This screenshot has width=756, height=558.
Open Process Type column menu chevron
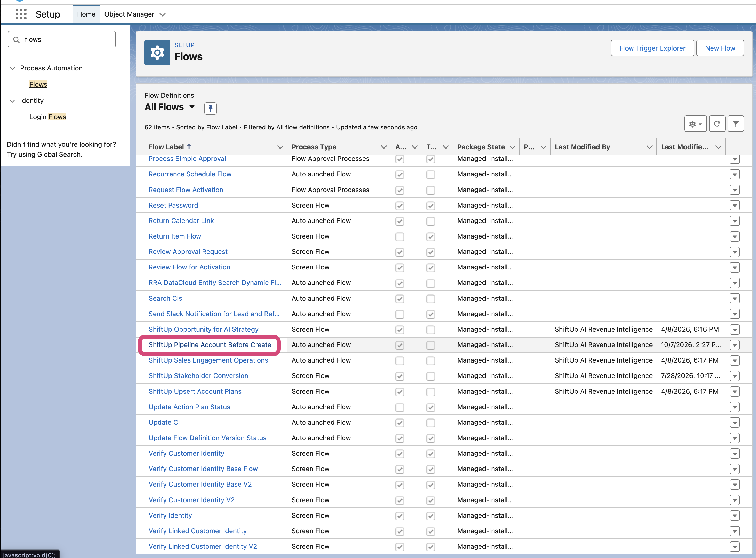point(384,147)
